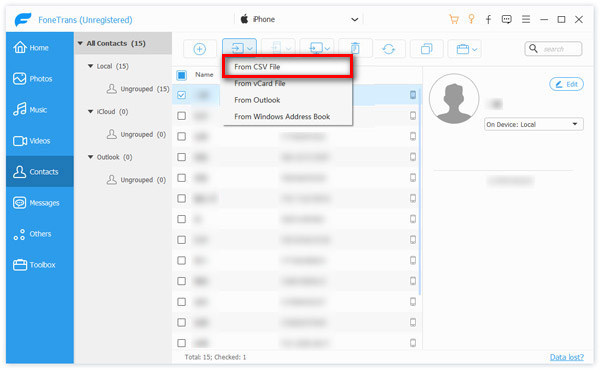Click the contact list vertical scrollbar
This screenshot has width=600, height=370.
(x=421, y=191)
